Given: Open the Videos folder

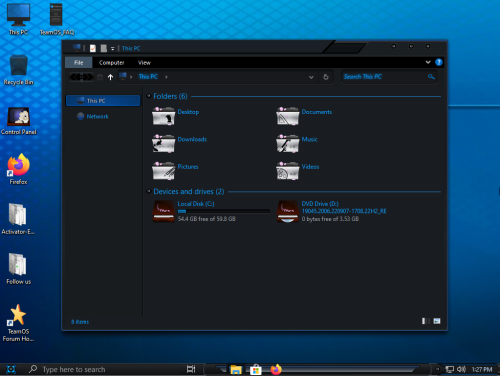Looking at the screenshot, I should (x=298, y=170).
